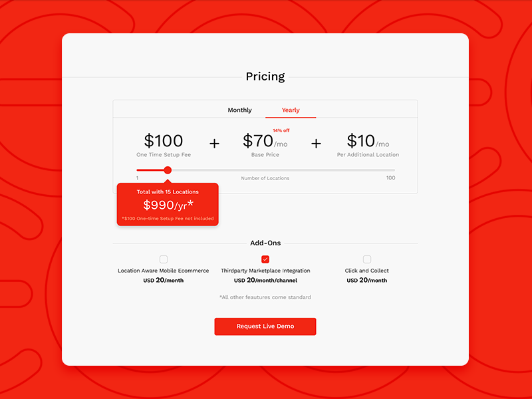Viewport: 532px width, 399px height.
Task: Click the Thirdparty Marketplace Integration label
Action: pyautogui.click(x=265, y=271)
